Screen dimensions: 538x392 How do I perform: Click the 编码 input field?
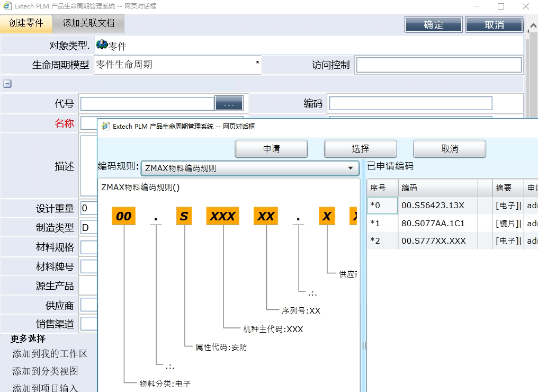coord(410,103)
